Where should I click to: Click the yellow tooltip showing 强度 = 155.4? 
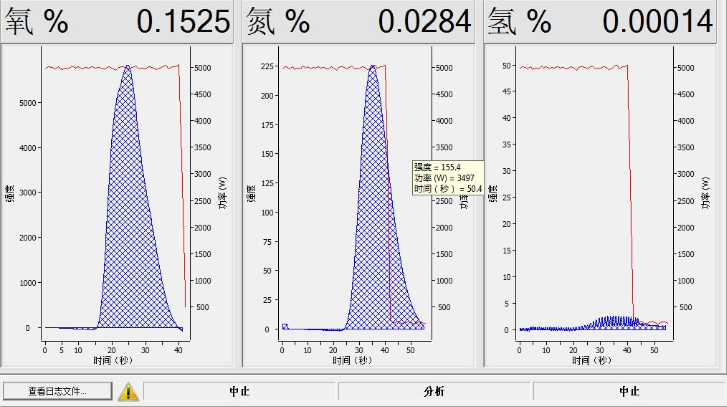(447, 177)
